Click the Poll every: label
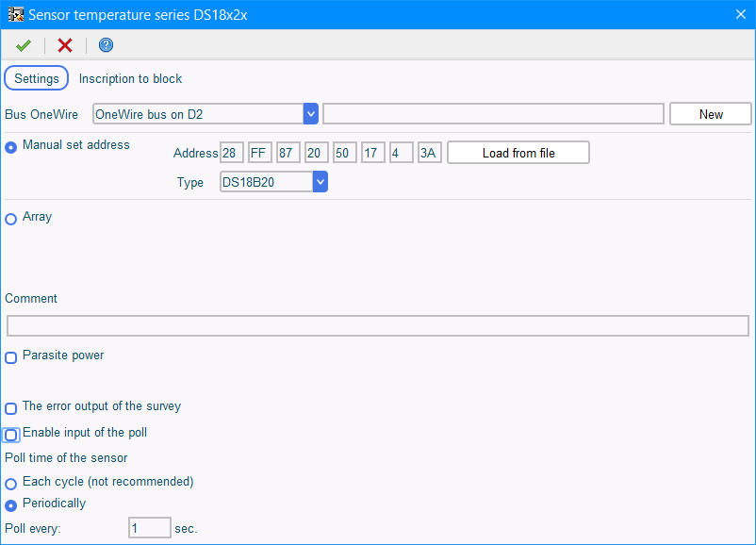 tap(33, 529)
